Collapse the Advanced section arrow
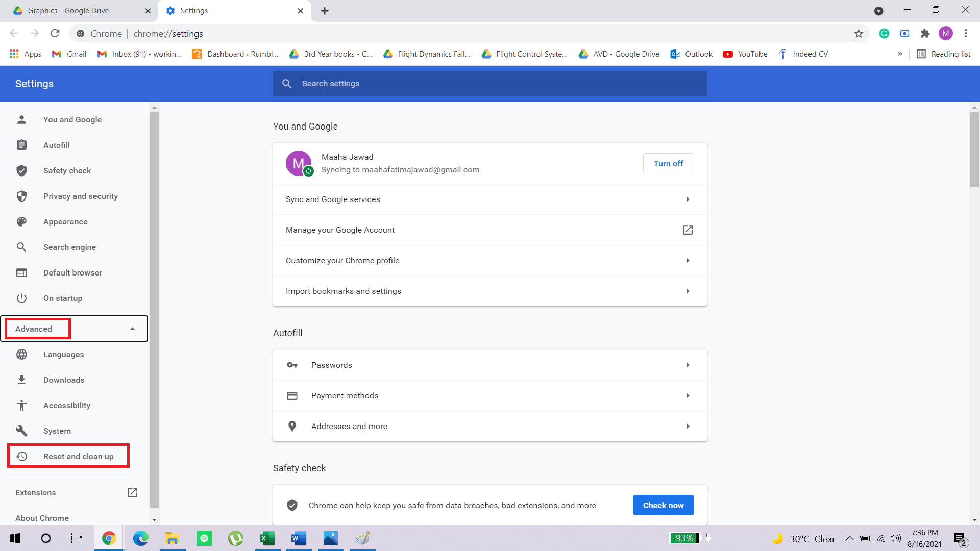This screenshot has height=551, width=980. pyautogui.click(x=132, y=329)
